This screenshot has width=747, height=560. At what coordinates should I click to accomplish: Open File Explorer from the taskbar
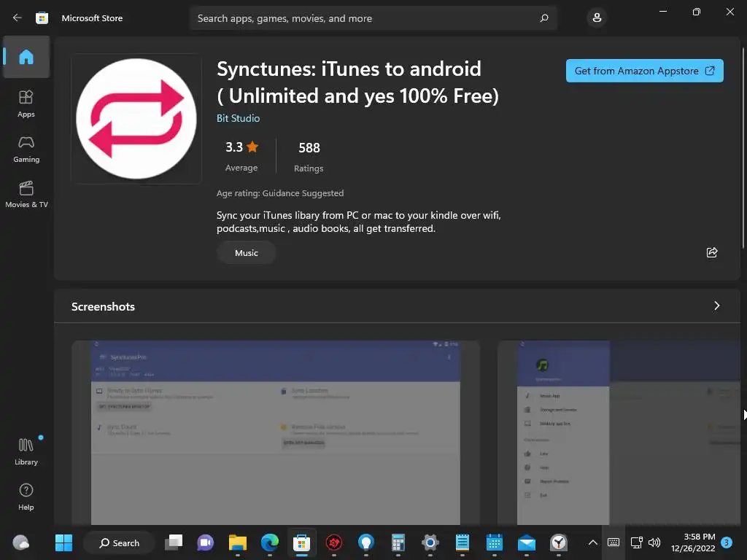238,542
